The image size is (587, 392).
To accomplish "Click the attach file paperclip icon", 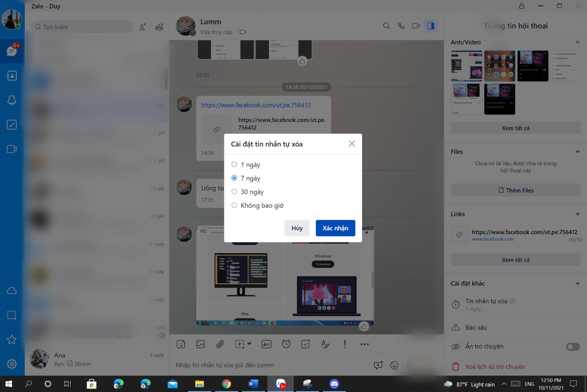I will (x=220, y=344).
